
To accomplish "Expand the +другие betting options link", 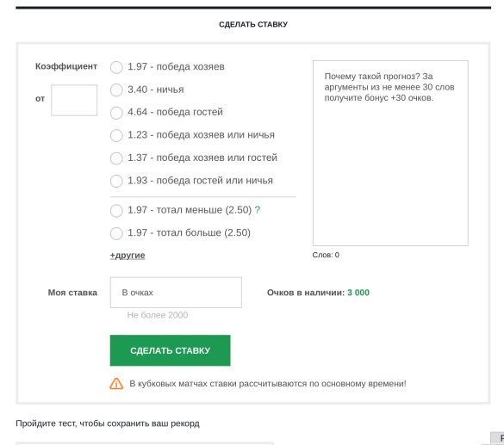I will click(128, 256).
